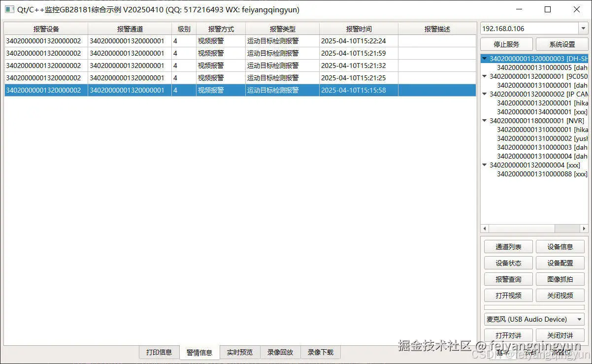Screen dimensions: 592x364
Task: Click the 图像抓拍 snapshot button
Action: pyautogui.click(x=560, y=279)
